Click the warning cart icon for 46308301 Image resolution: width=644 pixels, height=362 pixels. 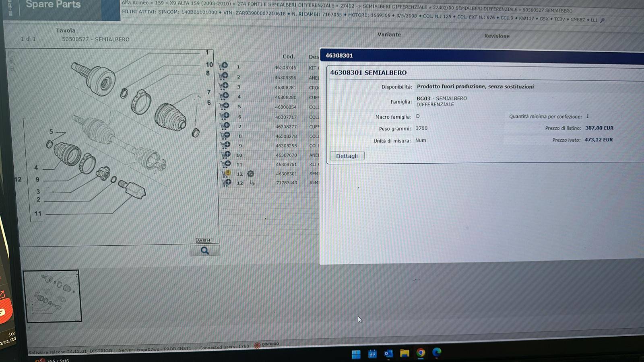tap(227, 173)
